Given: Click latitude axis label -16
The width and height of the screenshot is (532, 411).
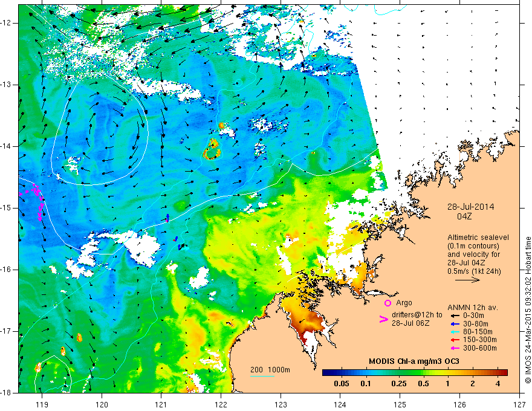Looking at the screenshot, I should click(6, 270).
